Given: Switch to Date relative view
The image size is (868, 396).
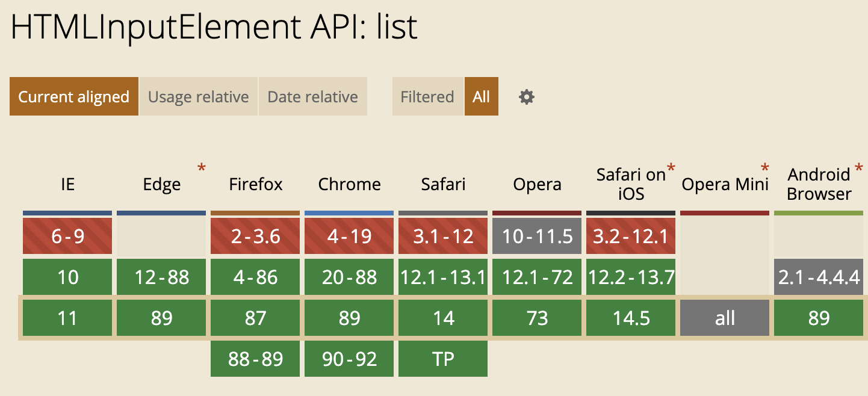Looking at the screenshot, I should point(313,96).
